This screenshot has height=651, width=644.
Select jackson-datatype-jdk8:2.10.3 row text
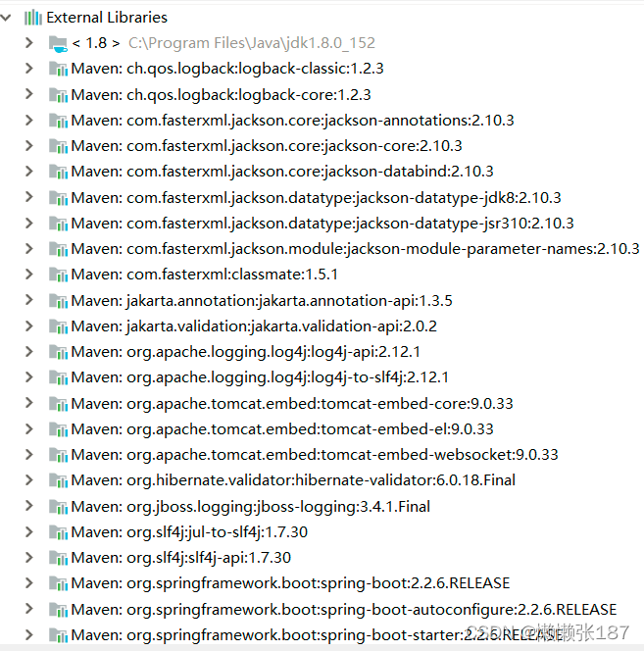pyautogui.click(x=316, y=198)
